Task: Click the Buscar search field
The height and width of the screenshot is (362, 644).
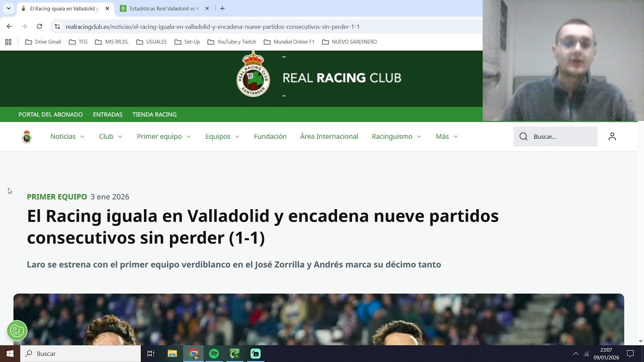Action: pos(555,136)
